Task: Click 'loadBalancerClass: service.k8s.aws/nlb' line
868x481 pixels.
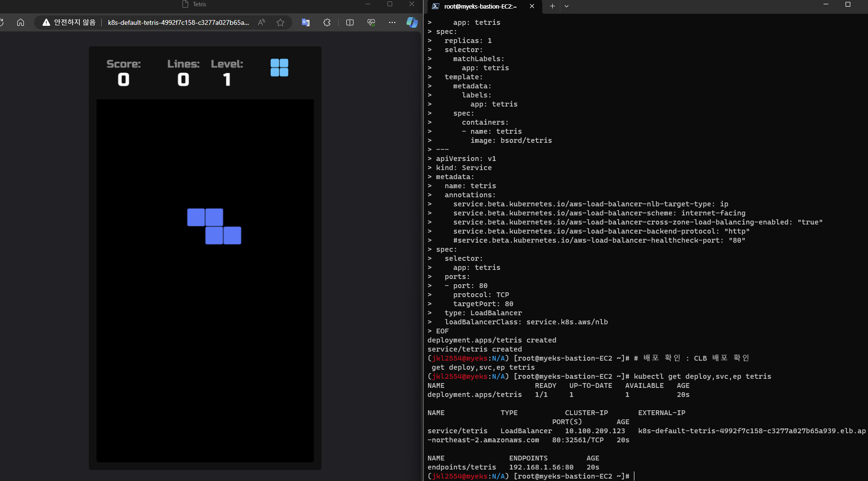Action: coord(526,322)
